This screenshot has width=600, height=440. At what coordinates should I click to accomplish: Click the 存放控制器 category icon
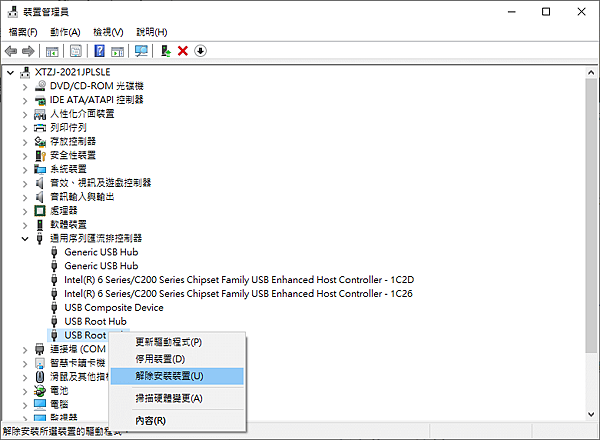pos(40,142)
